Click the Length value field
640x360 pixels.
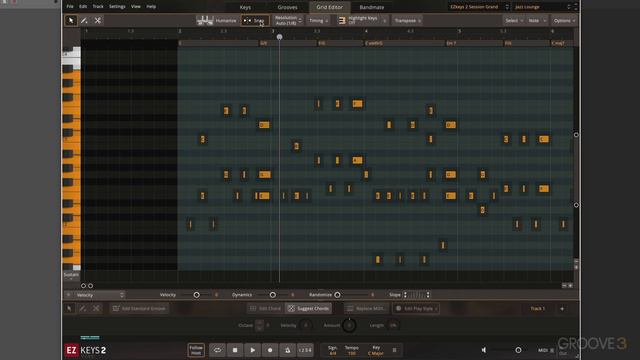(x=393, y=325)
